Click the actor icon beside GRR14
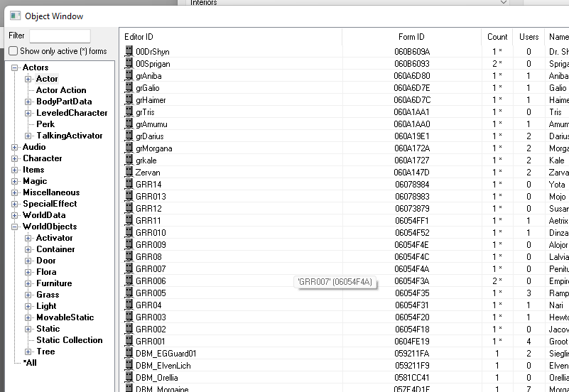Viewport: 569px width, 392px height. (129, 184)
